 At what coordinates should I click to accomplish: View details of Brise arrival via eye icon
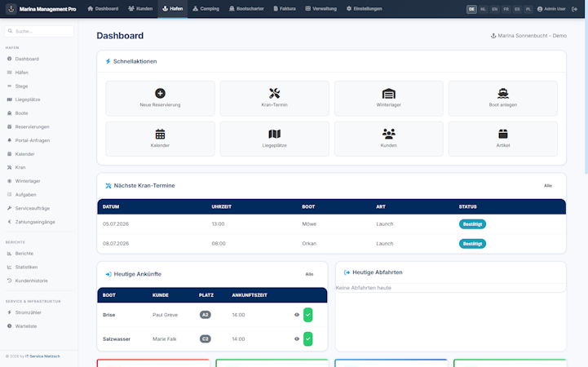[297, 315]
